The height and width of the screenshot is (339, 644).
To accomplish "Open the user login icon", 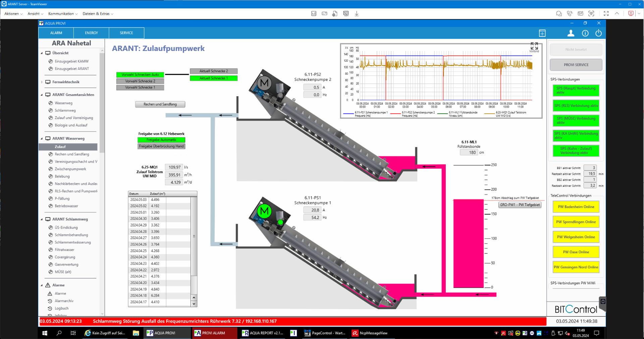I will point(571,33).
